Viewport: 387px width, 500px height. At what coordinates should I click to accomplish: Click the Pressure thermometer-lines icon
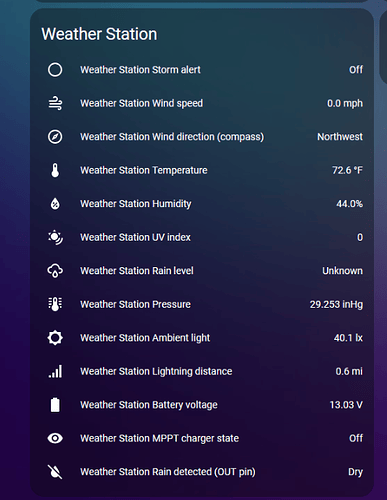[x=55, y=304]
